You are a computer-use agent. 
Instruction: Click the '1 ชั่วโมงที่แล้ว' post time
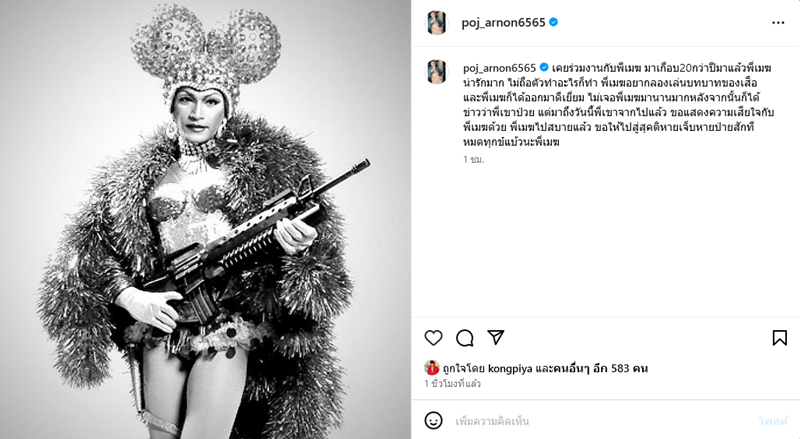(453, 384)
